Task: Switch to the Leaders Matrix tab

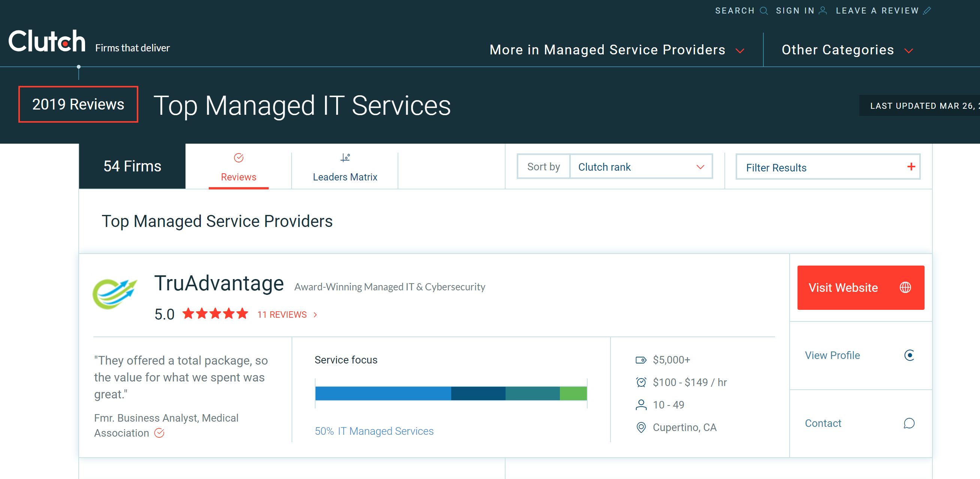Action: (x=345, y=167)
